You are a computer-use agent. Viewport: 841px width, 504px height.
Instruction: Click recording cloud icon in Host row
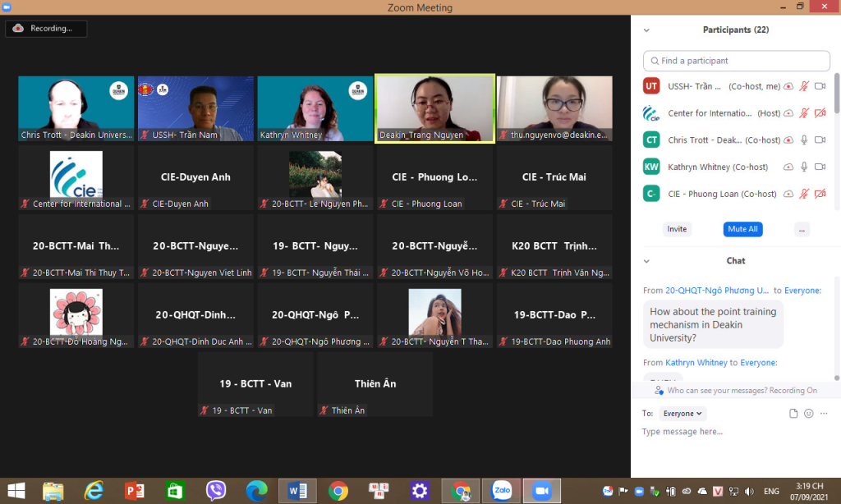click(x=788, y=113)
